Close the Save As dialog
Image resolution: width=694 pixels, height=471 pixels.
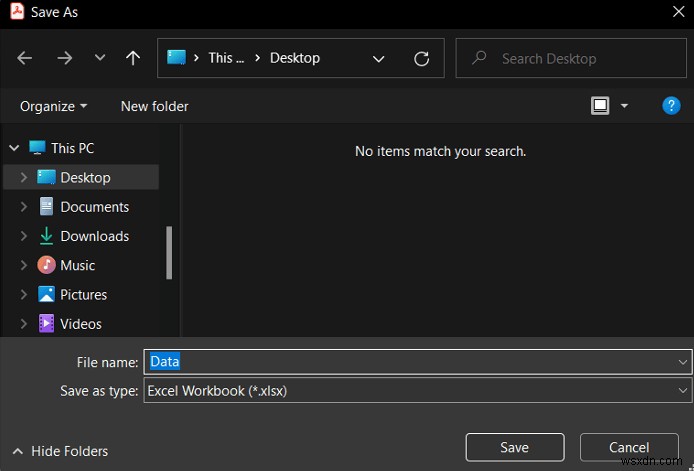click(x=679, y=12)
